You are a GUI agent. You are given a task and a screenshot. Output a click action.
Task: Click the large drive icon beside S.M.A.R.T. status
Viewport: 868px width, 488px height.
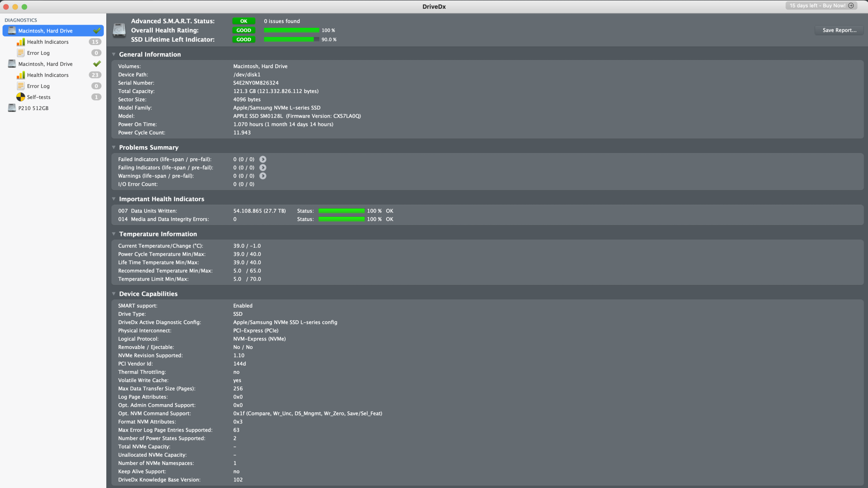click(119, 30)
